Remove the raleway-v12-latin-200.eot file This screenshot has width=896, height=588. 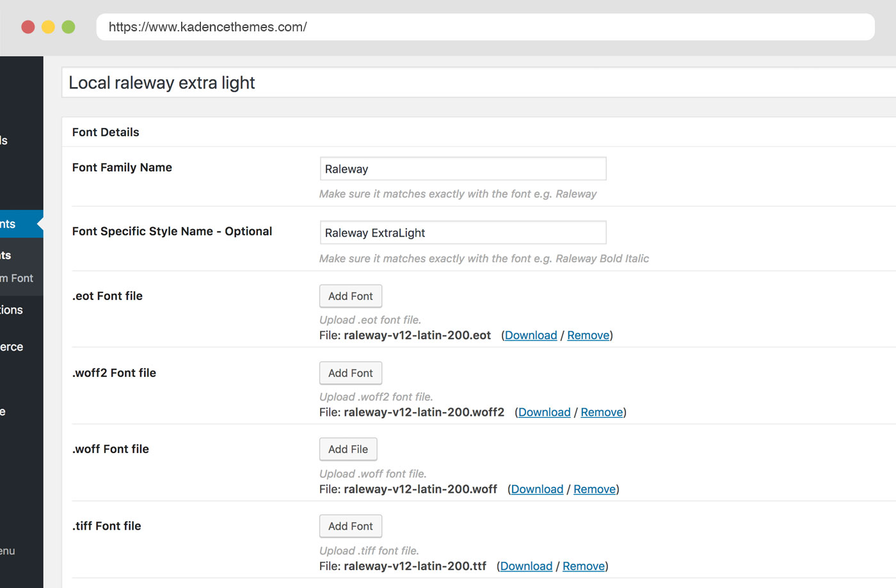(588, 335)
